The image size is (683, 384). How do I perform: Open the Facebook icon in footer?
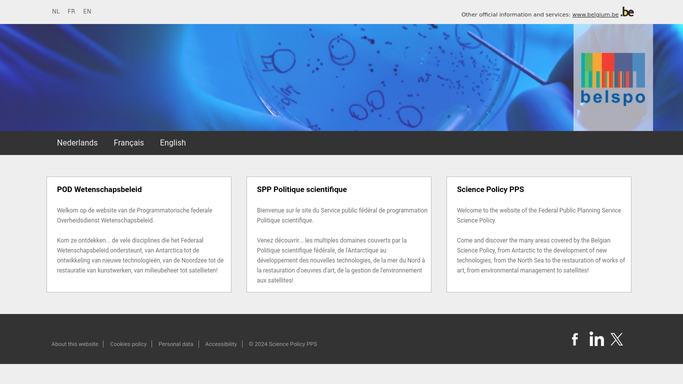575,339
